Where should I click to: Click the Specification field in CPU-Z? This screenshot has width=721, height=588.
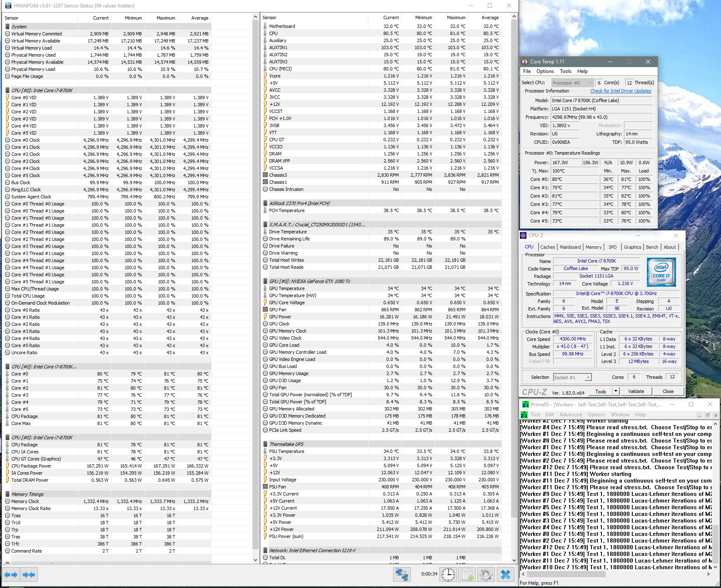coord(616,293)
